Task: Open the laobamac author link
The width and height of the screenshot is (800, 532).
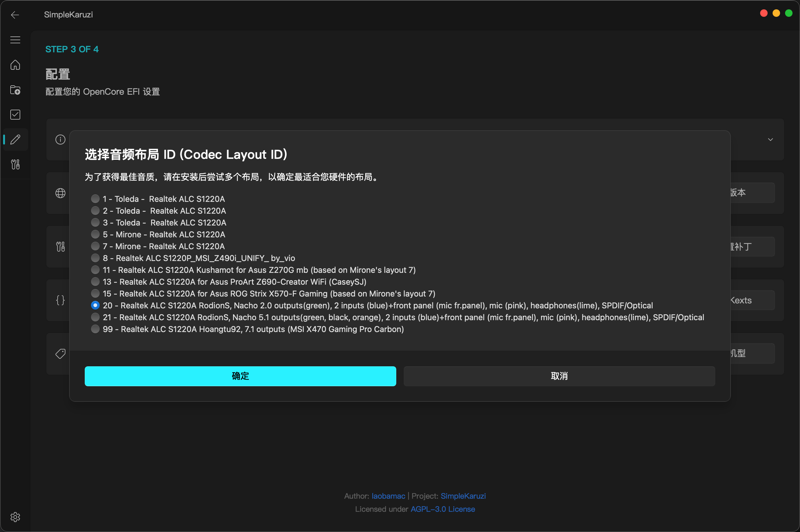Action: 388,496
